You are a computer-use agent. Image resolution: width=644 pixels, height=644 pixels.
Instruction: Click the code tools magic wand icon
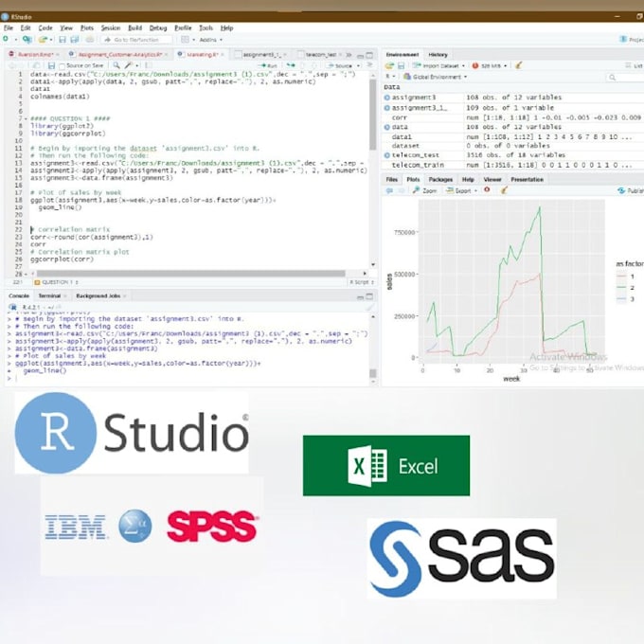129,65
